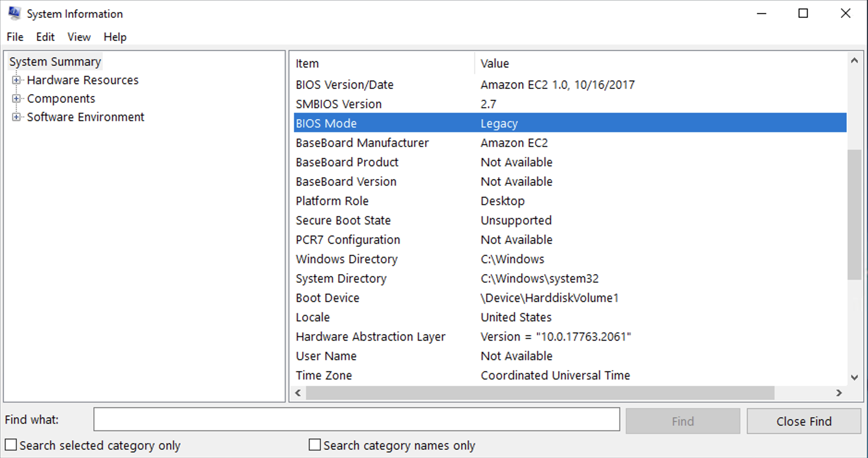This screenshot has width=868, height=458.
Task: Expand the Software Environment tree node
Action: click(x=17, y=117)
